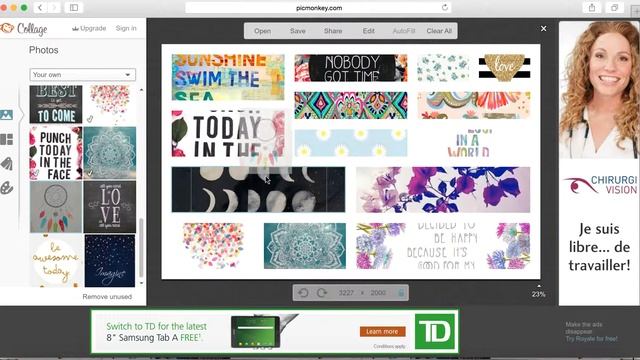The image size is (640, 360).
Task: Click Remove unused below photo list
Action: pyautogui.click(x=107, y=297)
